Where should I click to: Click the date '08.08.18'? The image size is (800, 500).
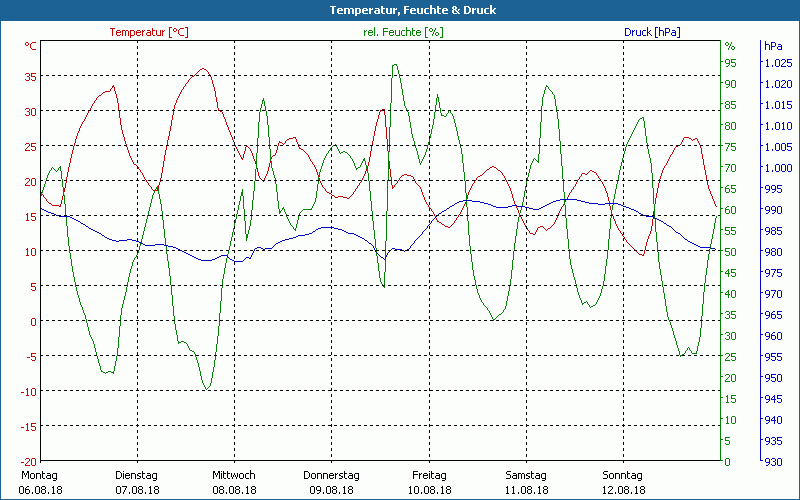click(234, 490)
